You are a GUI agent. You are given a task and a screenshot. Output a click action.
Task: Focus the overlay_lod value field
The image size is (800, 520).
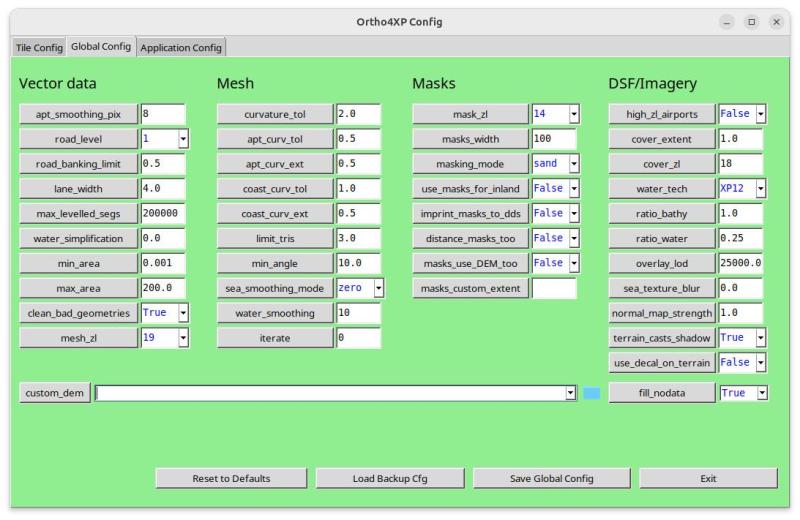(740, 263)
